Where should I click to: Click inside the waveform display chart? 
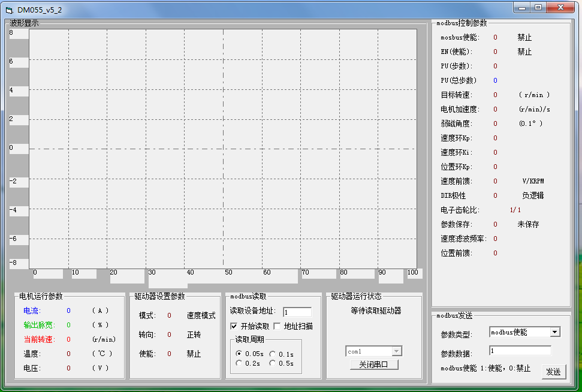(223, 149)
